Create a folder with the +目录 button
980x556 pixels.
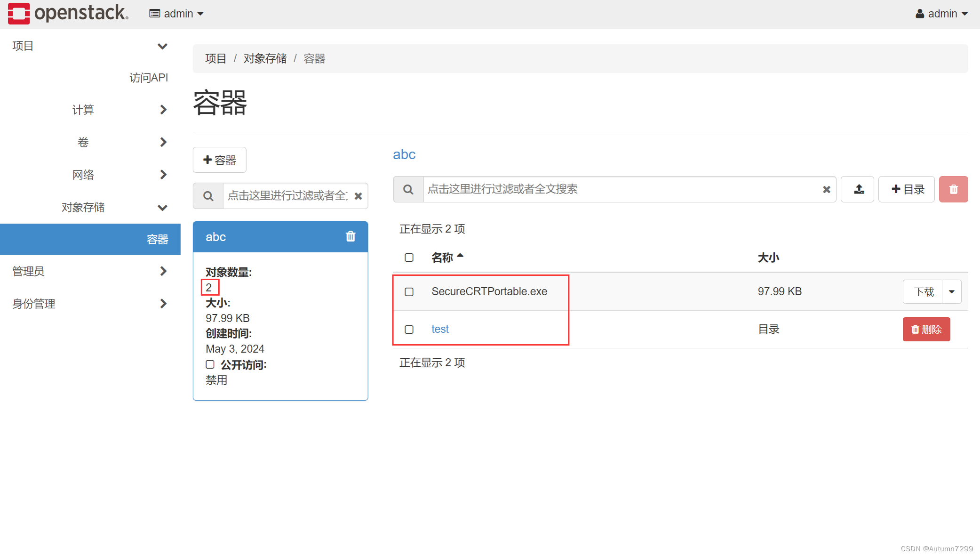tap(907, 189)
